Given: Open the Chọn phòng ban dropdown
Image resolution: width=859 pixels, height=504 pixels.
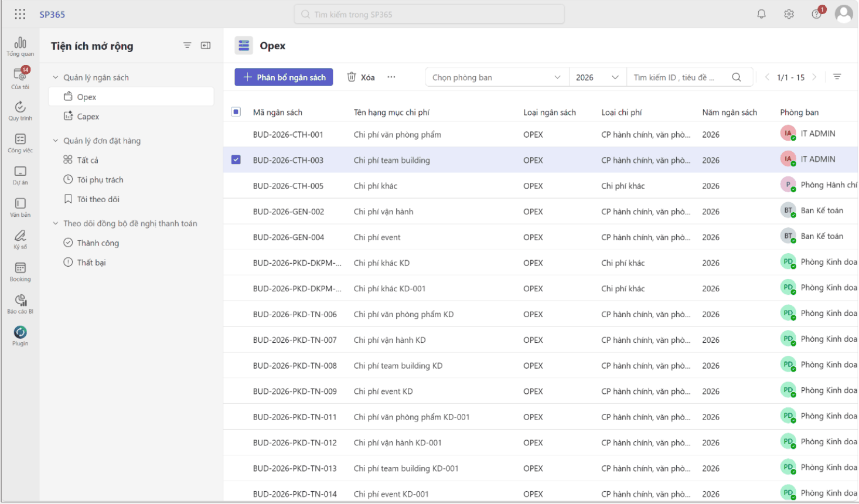Looking at the screenshot, I should pos(497,77).
